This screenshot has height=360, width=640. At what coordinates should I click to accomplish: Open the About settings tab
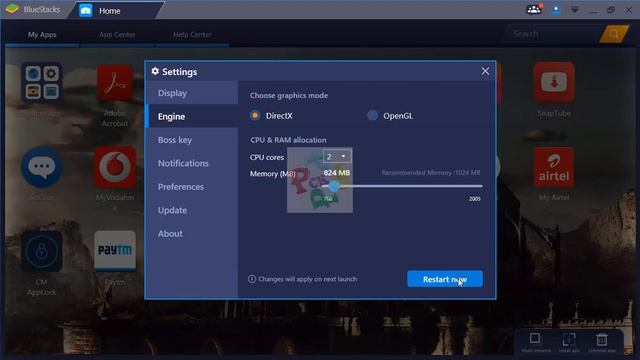[192, 233]
